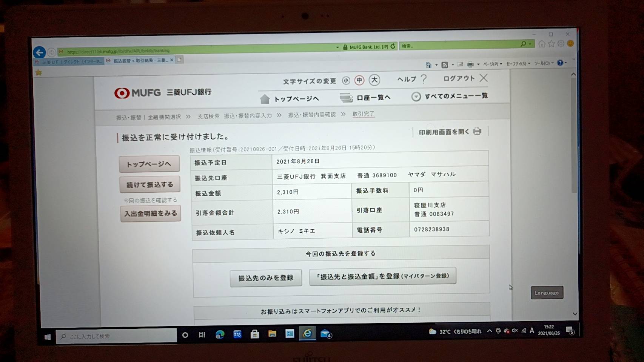Image resolution: width=644 pixels, height=362 pixels.
Task: Click the house icon beside トップページへ
Action: (265, 99)
